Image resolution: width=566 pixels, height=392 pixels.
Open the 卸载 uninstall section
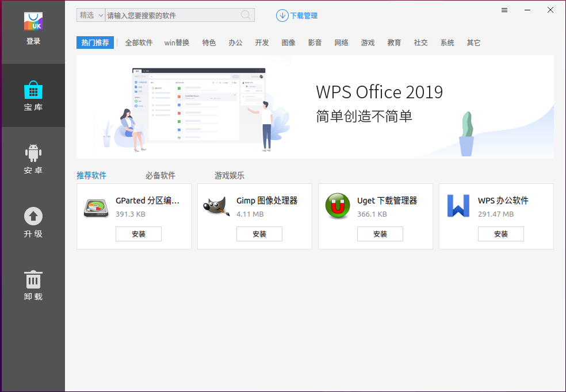pyautogui.click(x=33, y=285)
